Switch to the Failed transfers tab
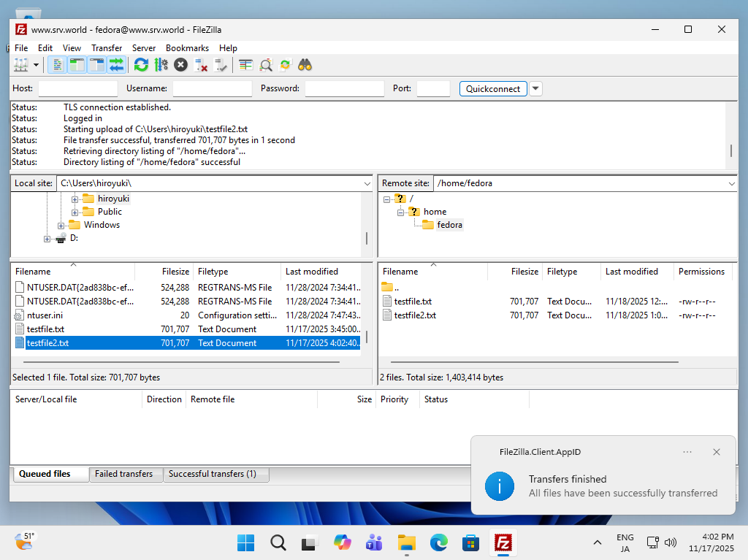The width and height of the screenshot is (748, 560). coord(125,474)
